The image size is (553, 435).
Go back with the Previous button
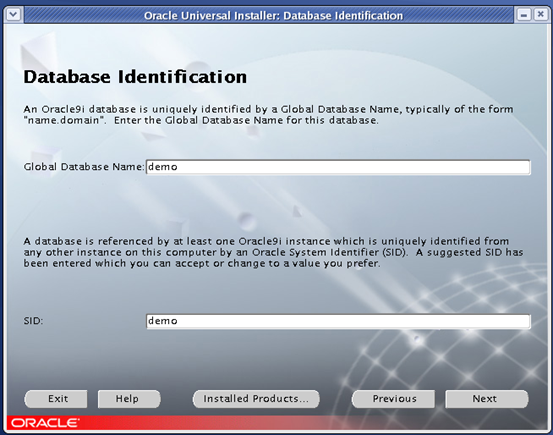393,399
